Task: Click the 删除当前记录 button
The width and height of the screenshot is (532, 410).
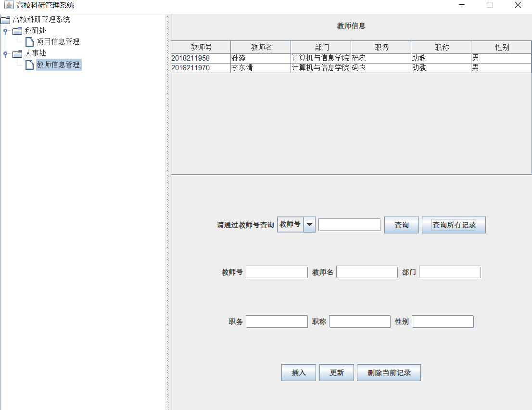Action: pyautogui.click(x=389, y=372)
